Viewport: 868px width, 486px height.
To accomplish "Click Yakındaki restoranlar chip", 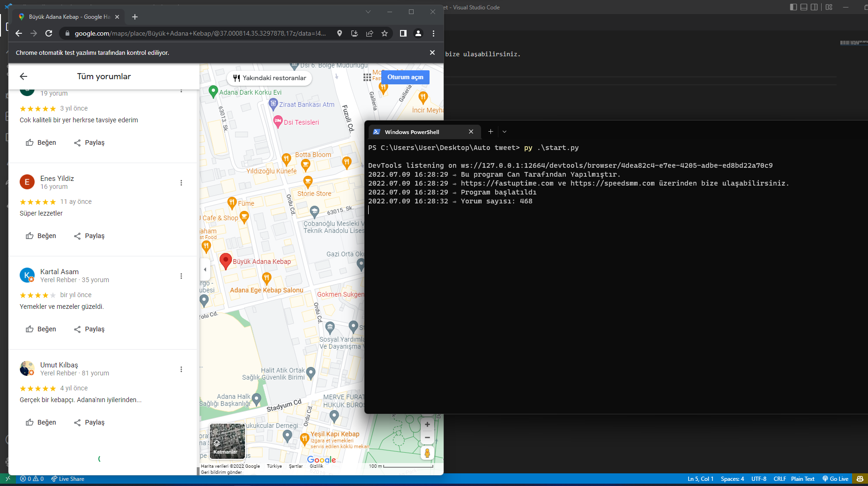I will click(x=269, y=78).
